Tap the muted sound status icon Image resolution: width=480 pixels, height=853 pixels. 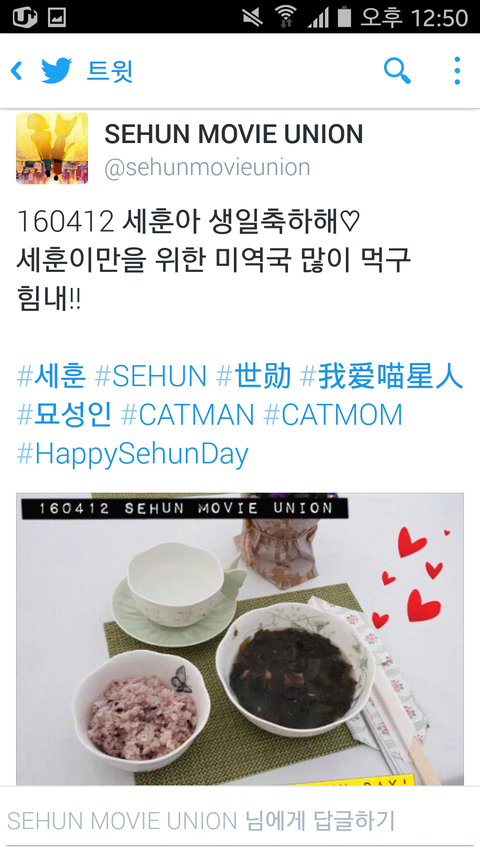(x=253, y=17)
